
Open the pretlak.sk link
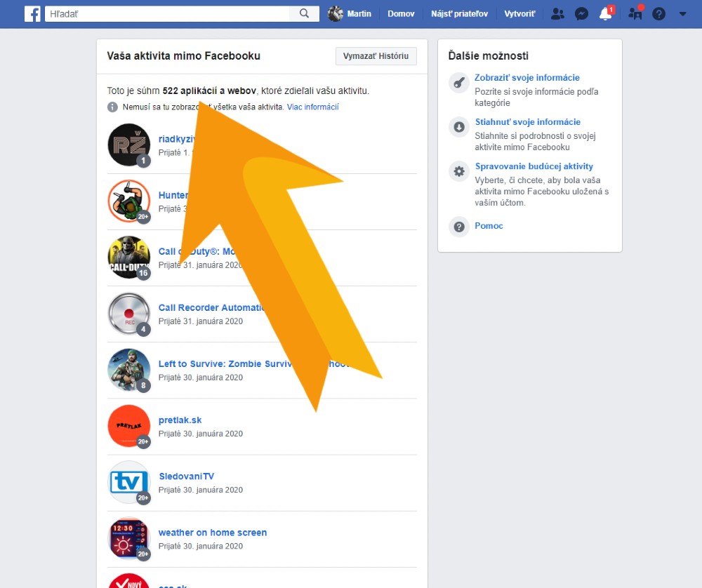coord(180,420)
